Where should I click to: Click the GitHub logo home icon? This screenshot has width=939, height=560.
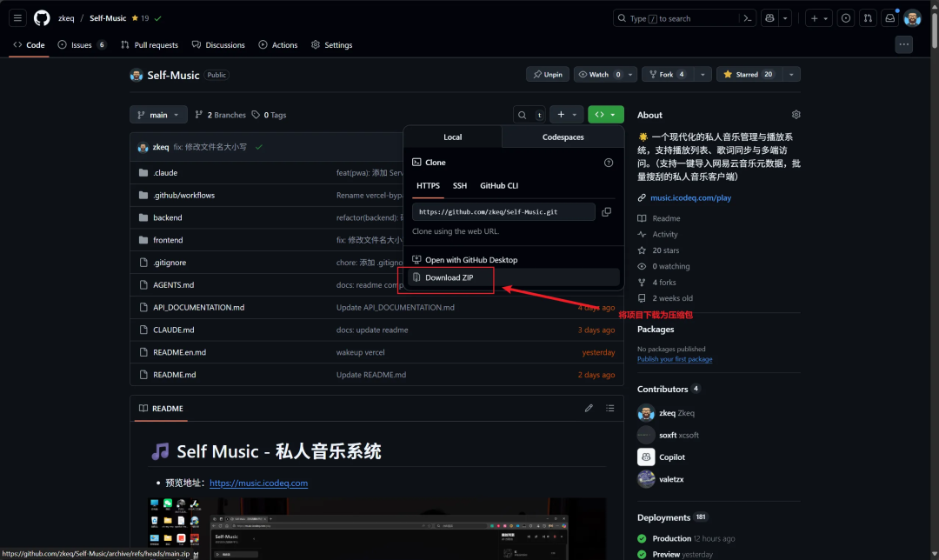(x=42, y=18)
